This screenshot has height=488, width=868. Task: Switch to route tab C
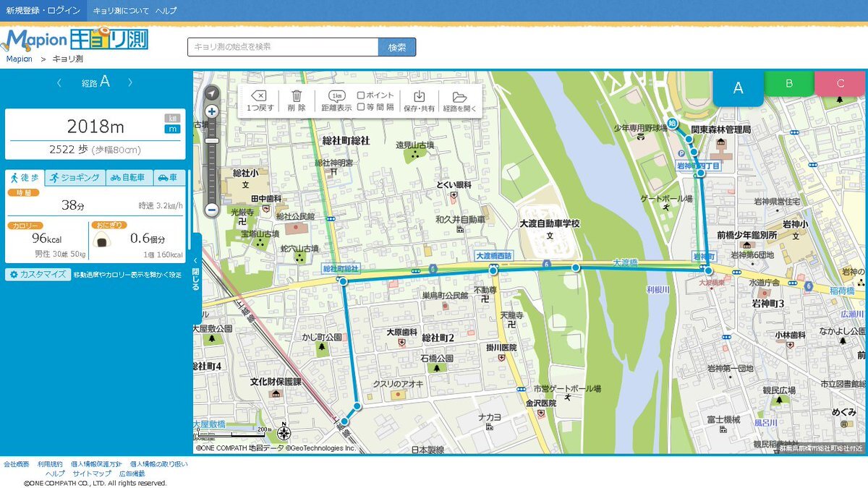841,83
